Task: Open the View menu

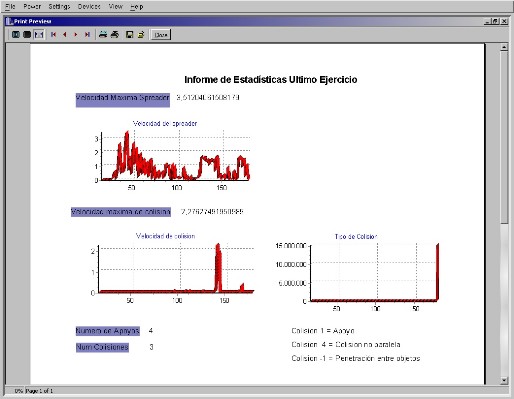Action: (116, 6)
